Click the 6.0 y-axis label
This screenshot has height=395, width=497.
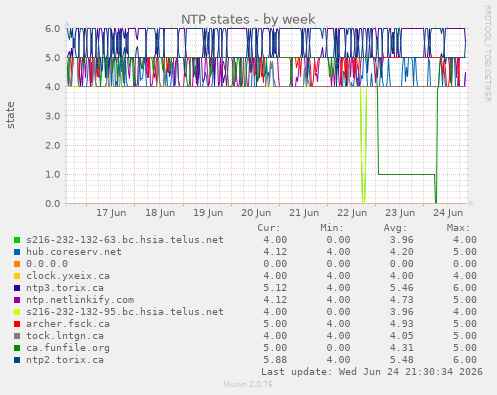[x=53, y=28]
